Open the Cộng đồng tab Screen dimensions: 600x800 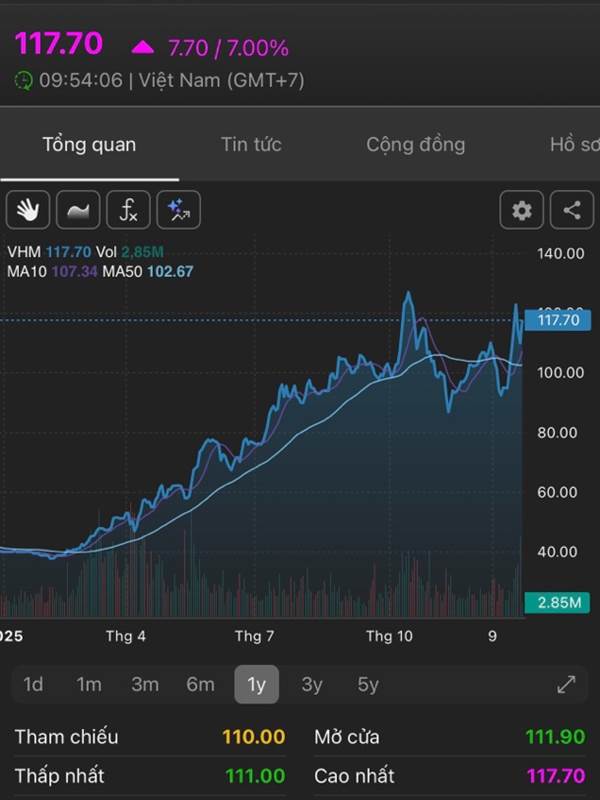coord(415,144)
